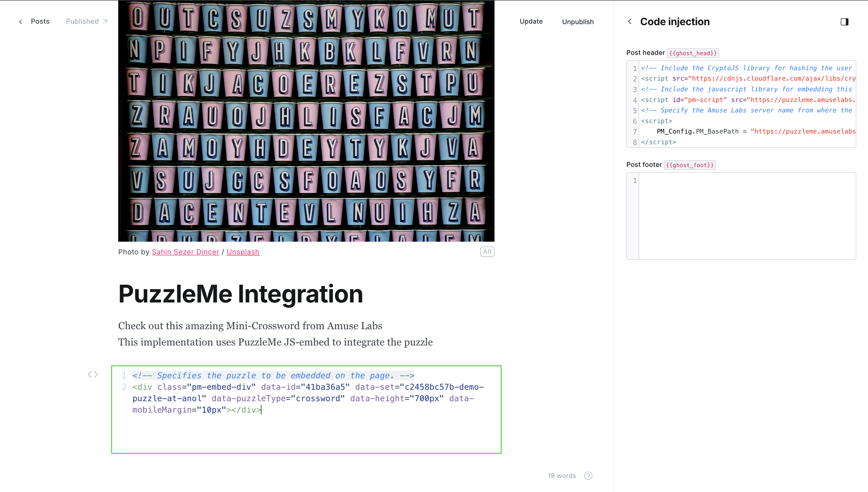
Task: Click the Alt text button on image caption
Action: pyautogui.click(x=487, y=252)
